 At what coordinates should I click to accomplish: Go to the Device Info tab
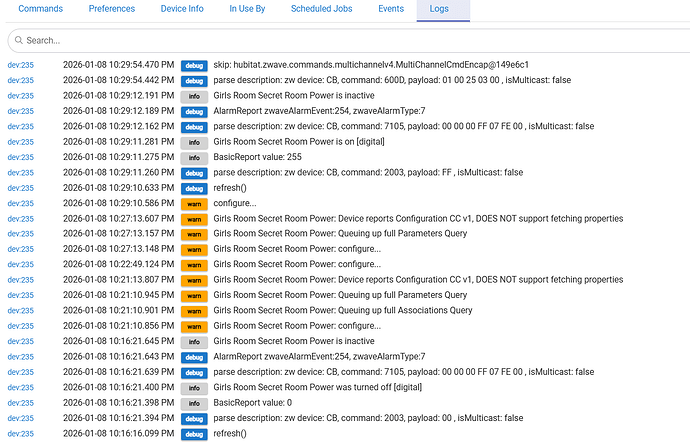pyautogui.click(x=182, y=9)
